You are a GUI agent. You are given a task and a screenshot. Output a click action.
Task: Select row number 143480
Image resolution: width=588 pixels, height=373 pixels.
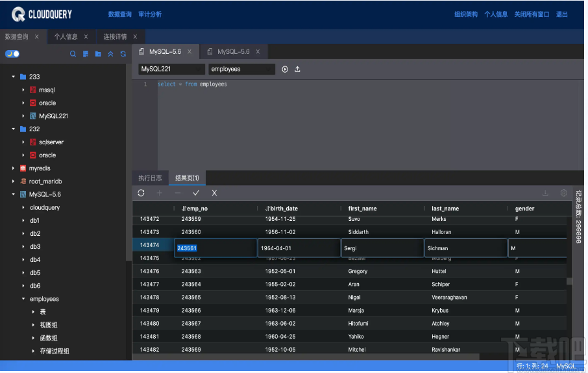[150, 324]
